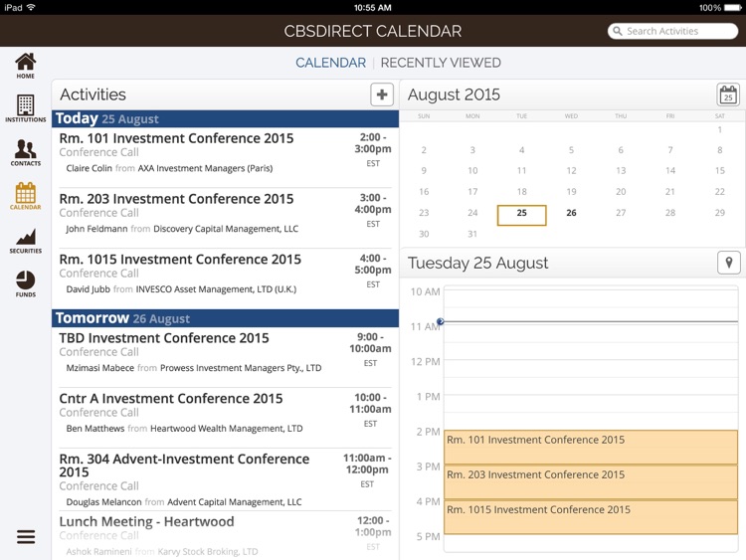This screenshot has height=560, width=746.
Task: Open Rm. 1015 Investment Conference 2015 activity
Action: click(x=225, y=278)
